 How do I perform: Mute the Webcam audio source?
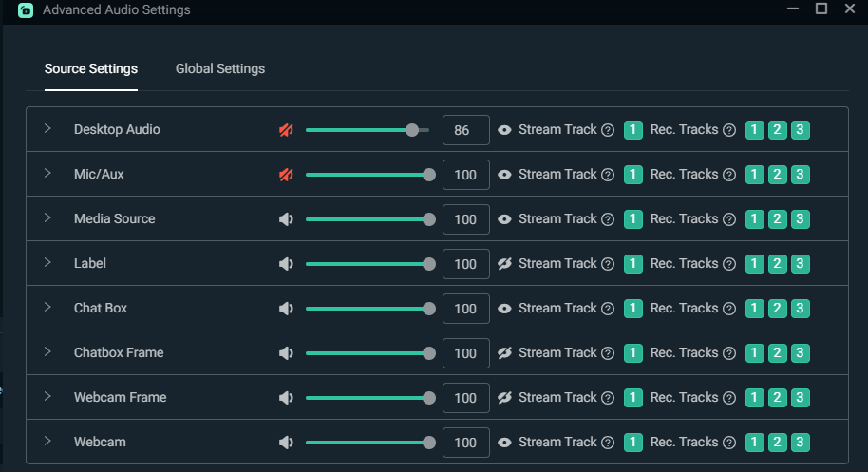286,443
